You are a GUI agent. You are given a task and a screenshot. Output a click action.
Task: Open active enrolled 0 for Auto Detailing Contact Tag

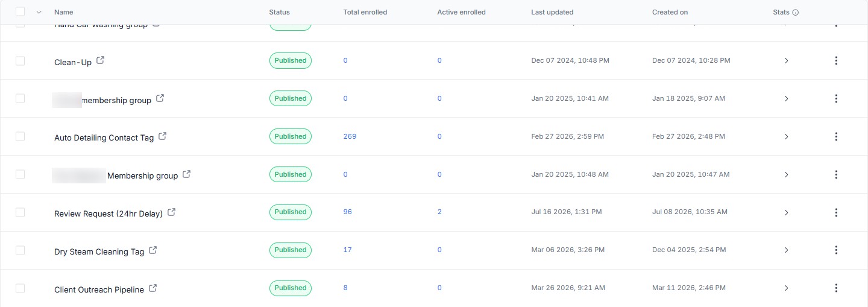(439, 136)
